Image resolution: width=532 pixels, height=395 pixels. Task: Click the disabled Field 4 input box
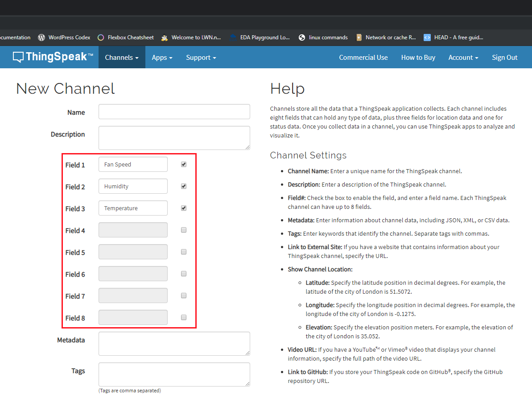[x=133, y=230]
